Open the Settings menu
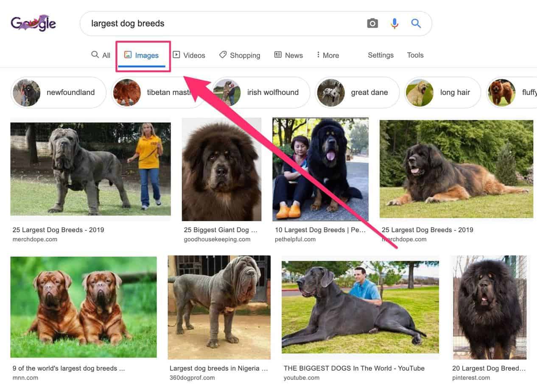Viewport: 537px width, 392px height. tap(380, 55)
